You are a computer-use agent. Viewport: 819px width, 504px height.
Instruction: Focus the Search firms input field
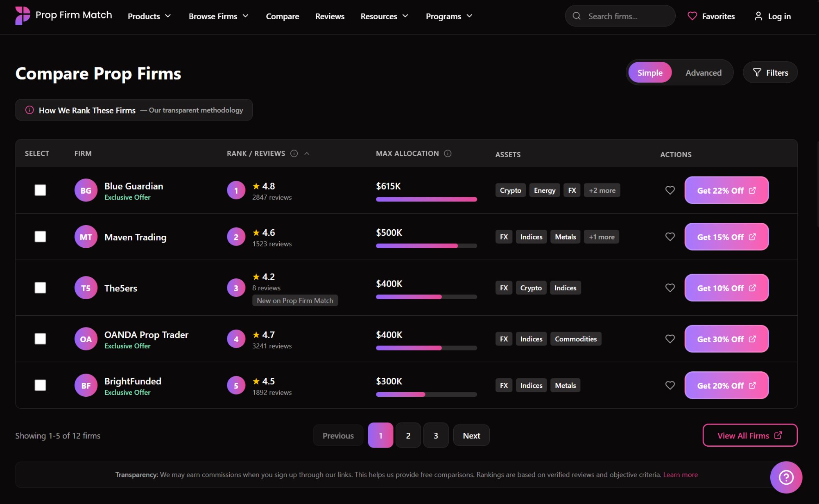click(620, 16)
